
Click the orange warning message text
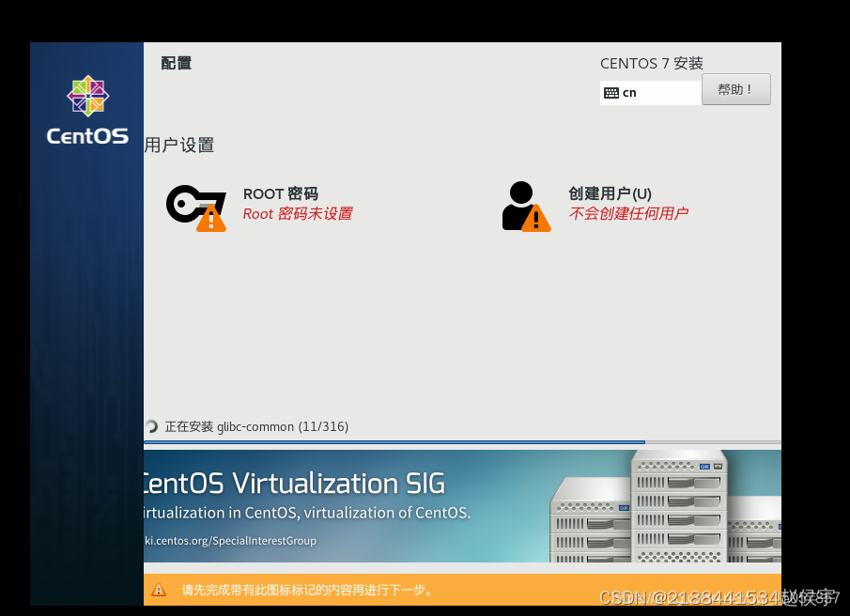coord(307,590)
